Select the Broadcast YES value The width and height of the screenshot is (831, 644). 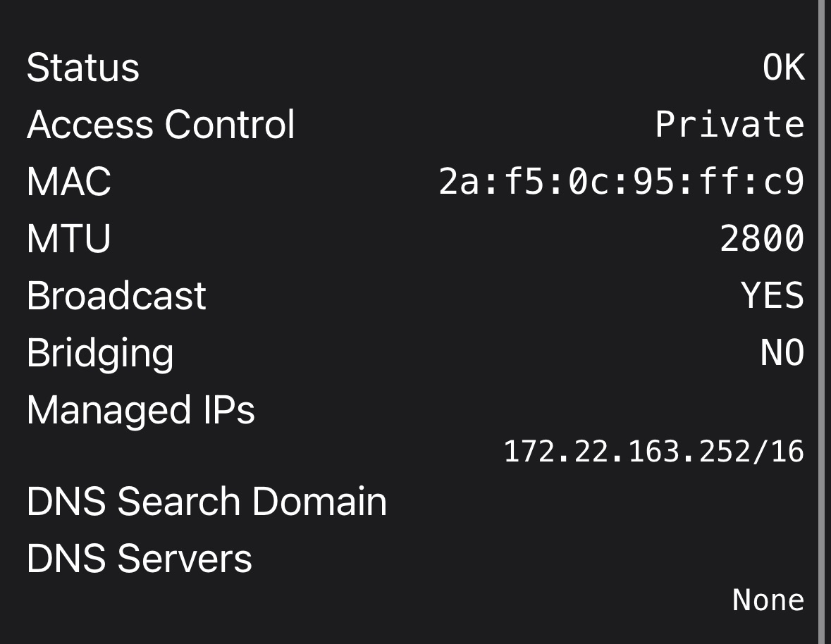[x=772, y=295]
